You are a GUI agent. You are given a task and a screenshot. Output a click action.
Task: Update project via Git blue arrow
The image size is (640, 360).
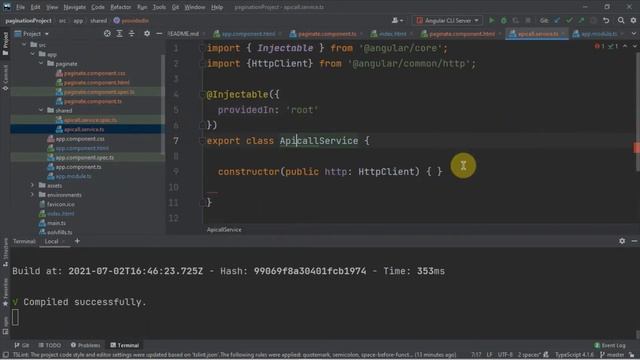557,20
